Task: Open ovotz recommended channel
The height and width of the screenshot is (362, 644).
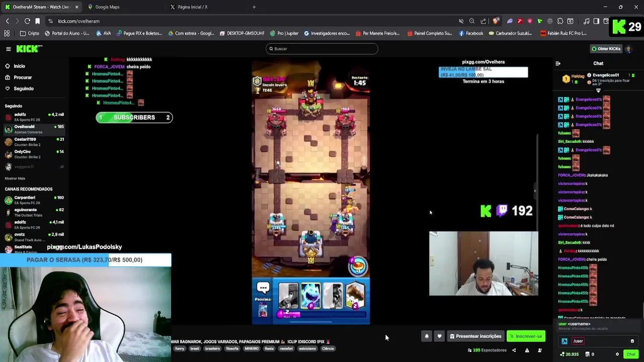Action: [x=34, y=237]
